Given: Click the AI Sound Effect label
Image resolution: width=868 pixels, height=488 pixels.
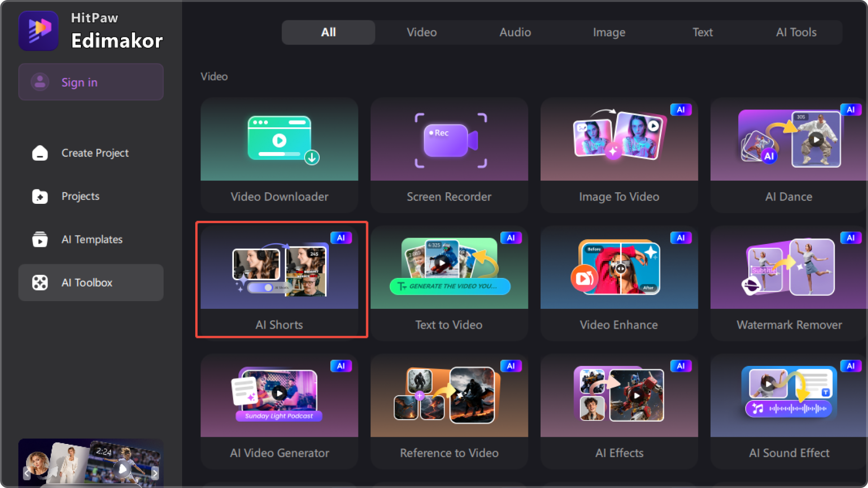Looking at the screenshot, I should [x=790, y=453].
